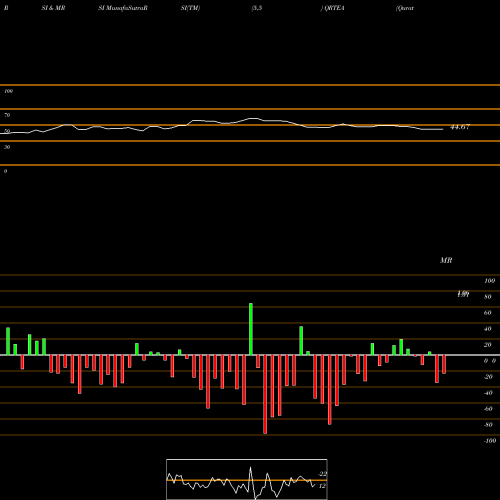Click the value 12 in mini chart
This screenshot has height=500, width=500.
coord(322,486)
